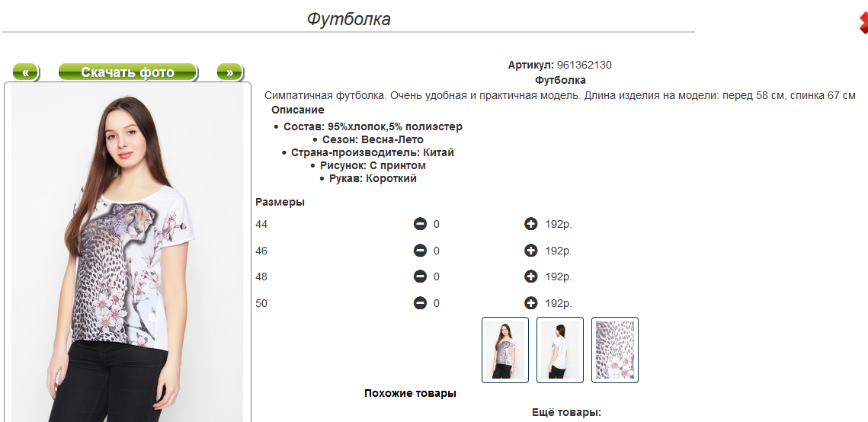Click the Похожие товары heading
The image size is (868, 422).
click(410, 393)
